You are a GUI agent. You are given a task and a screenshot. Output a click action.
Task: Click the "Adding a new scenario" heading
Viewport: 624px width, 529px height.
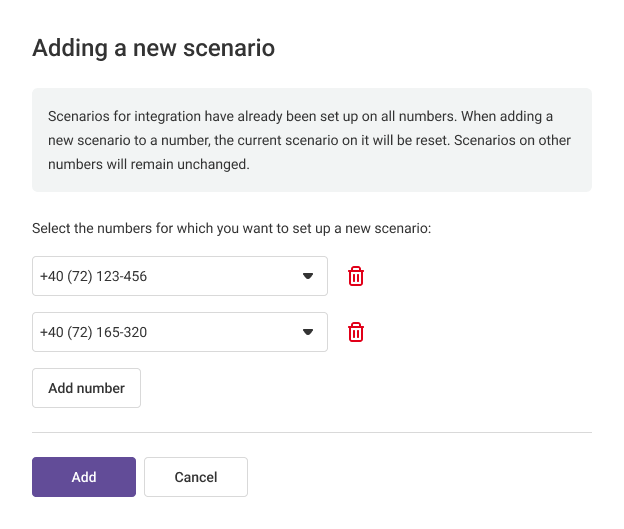coord(153,47)
